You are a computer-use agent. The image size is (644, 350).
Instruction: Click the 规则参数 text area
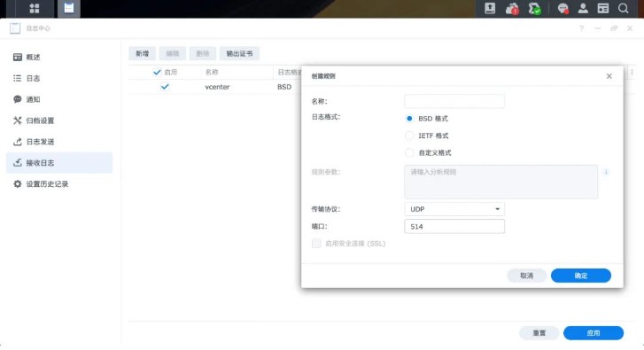pyautogui.click(x=501, y=182)
